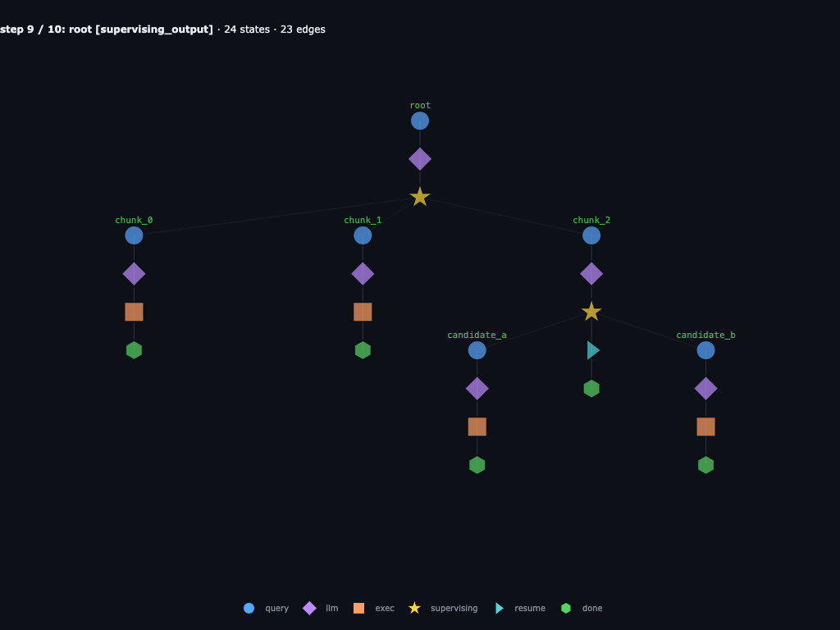The height and width of the screenshot is (630, 840).
Task: Click the candidate_a query circle
Action: point(477,350)
